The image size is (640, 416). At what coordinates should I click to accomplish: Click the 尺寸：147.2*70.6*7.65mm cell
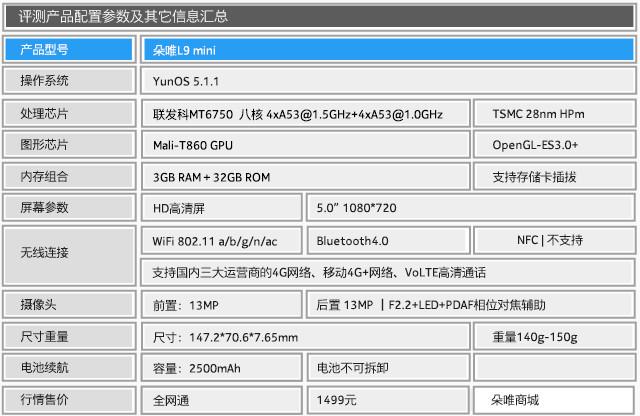[306, 337]
